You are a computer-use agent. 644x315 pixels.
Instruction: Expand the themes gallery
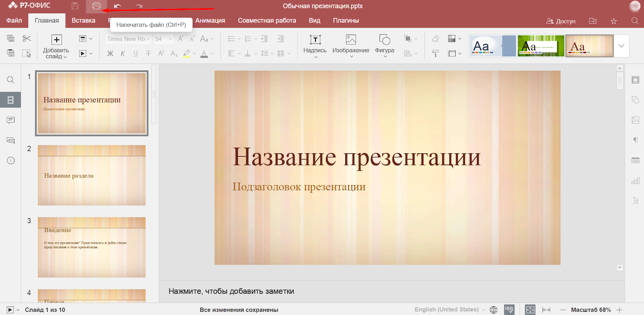click(621, 45)
